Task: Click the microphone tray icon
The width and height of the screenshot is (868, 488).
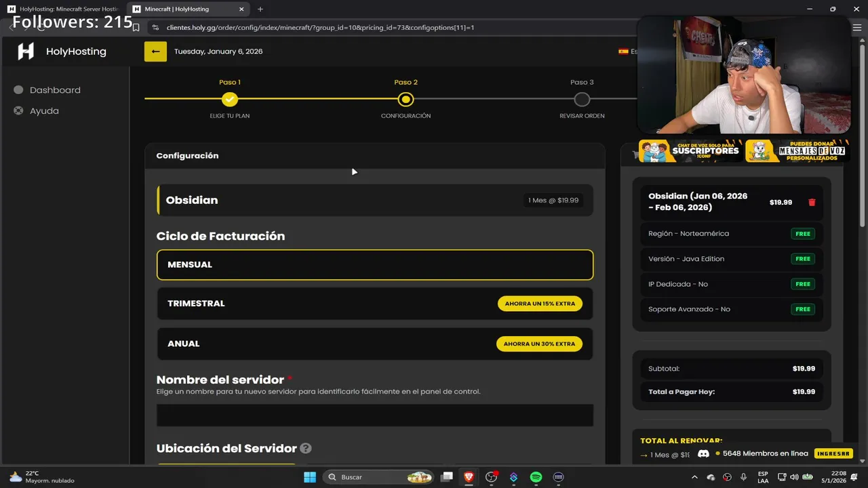Action: [743, 477]
